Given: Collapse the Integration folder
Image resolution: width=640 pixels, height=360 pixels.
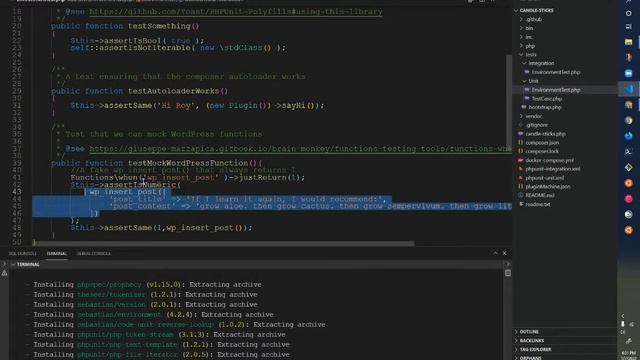Looking at the screenshot, I should (x=524, y=63).
